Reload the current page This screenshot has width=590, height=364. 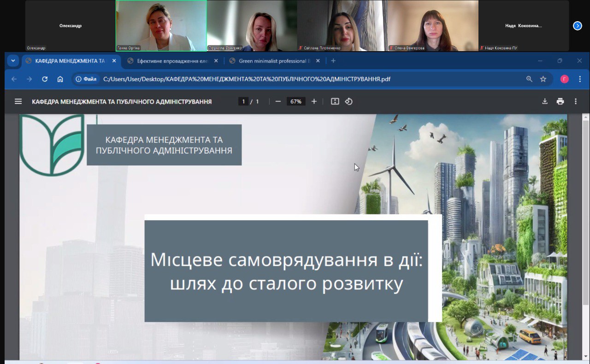pyautogui.click(x=45, y=79)
